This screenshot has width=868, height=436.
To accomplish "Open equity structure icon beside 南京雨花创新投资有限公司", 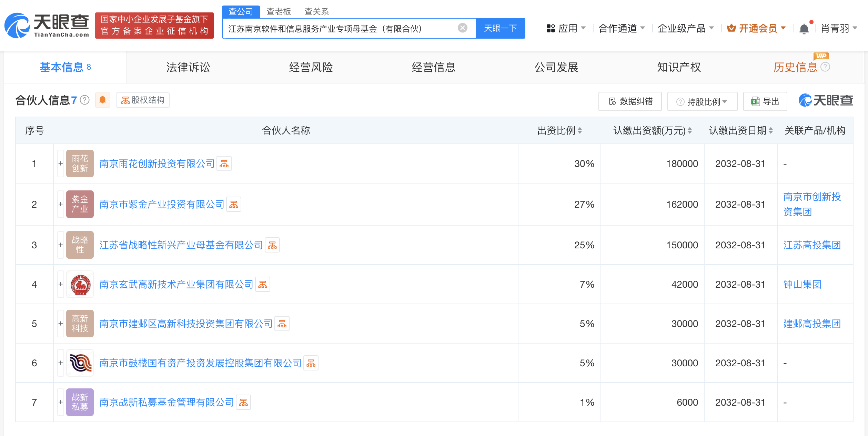I will click(224, 163).
